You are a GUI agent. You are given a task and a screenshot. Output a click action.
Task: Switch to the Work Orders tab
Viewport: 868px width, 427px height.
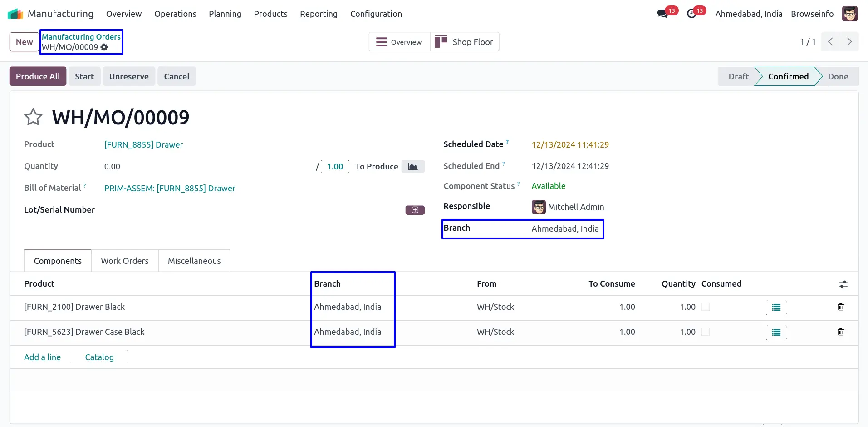[125, 261]
